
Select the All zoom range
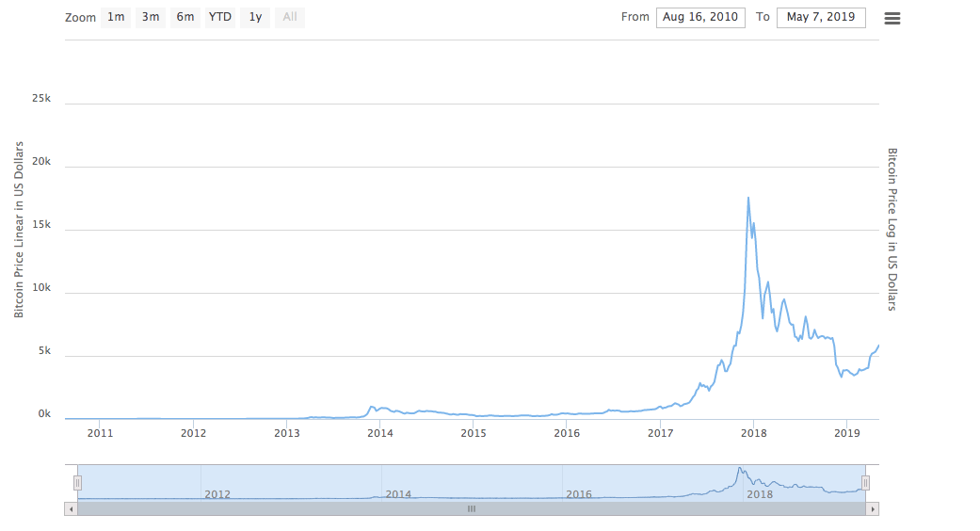click(290, 17)
